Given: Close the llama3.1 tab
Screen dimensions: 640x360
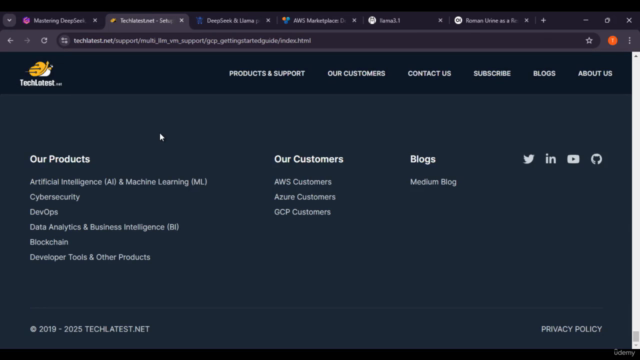Looking at the screenshot, I should (x=440, y=20).
